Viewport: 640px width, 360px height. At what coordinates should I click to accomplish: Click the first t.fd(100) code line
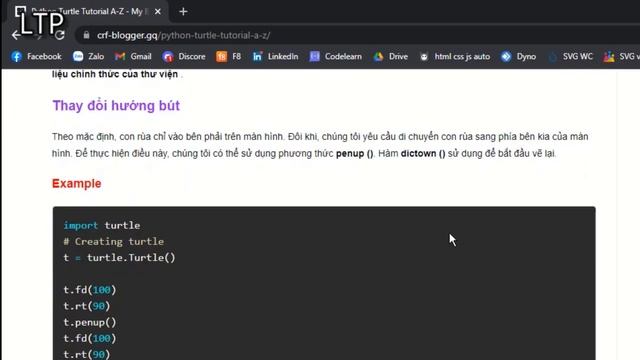pyautogui.click(x=89, y=290)
